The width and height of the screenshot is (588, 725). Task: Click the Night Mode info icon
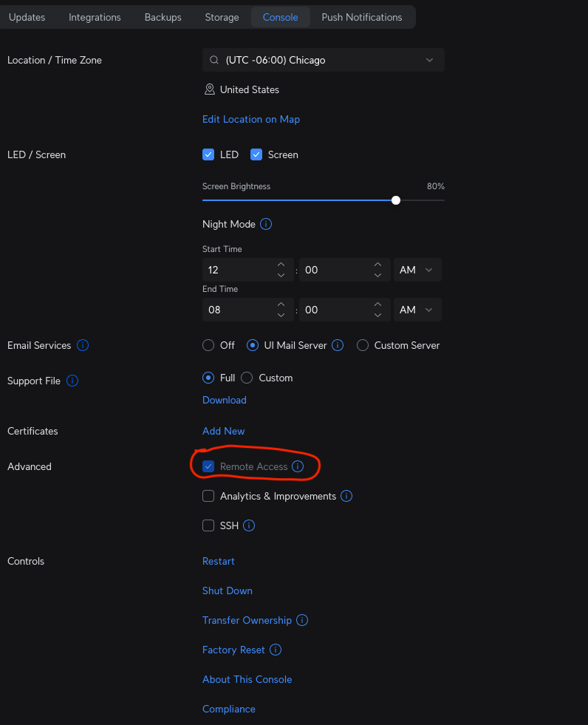266,224
